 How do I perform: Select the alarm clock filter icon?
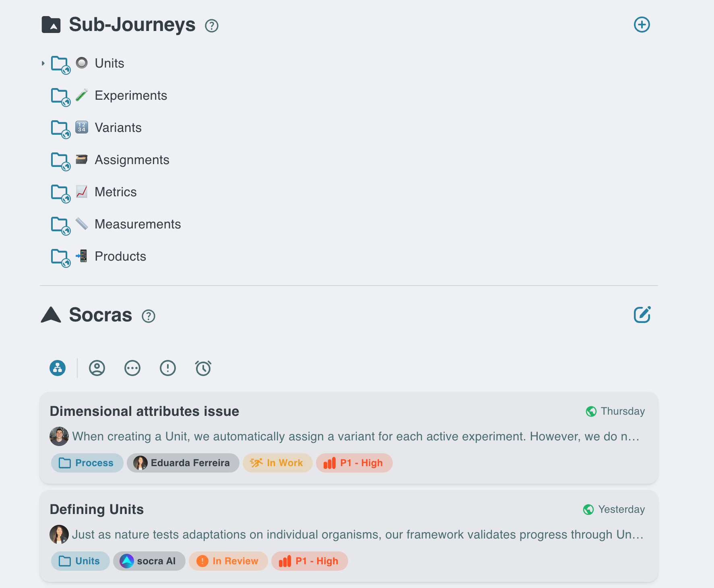[x=203, y=368]
